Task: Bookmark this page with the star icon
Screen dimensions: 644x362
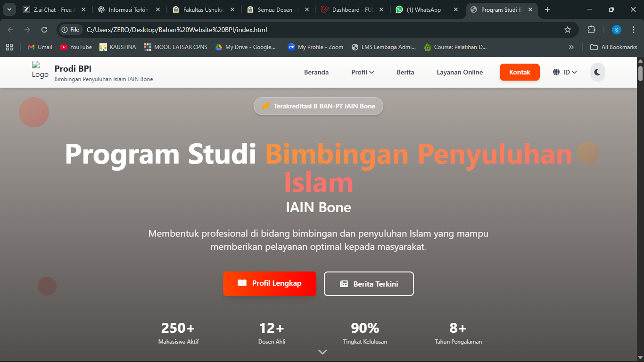Action: point(568,30)
